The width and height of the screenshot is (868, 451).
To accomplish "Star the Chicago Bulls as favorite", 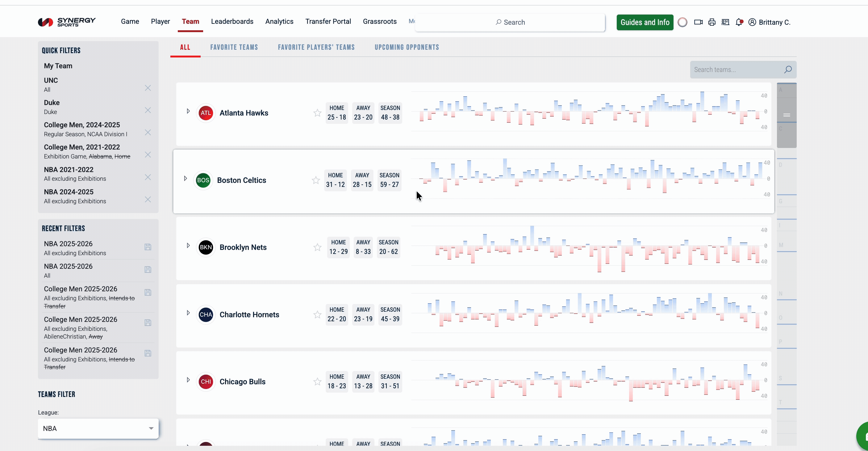I will (317, 381).
